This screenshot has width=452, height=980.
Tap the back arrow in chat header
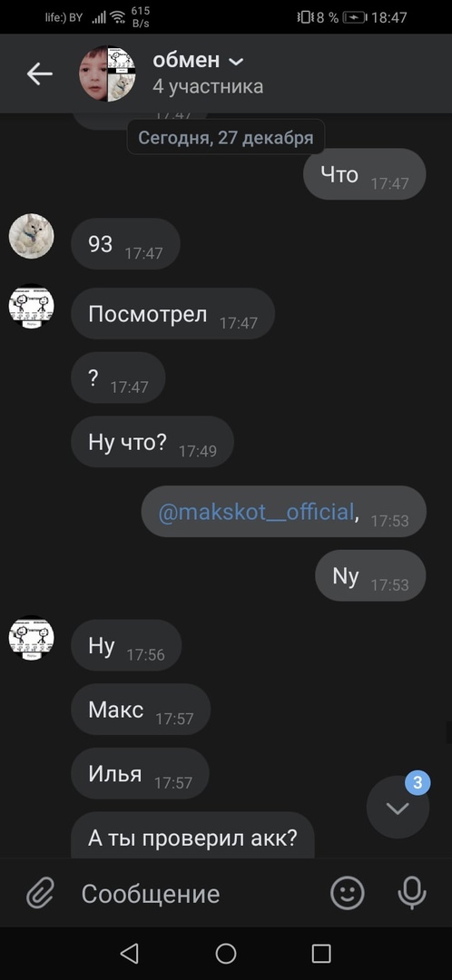(39, 73)
